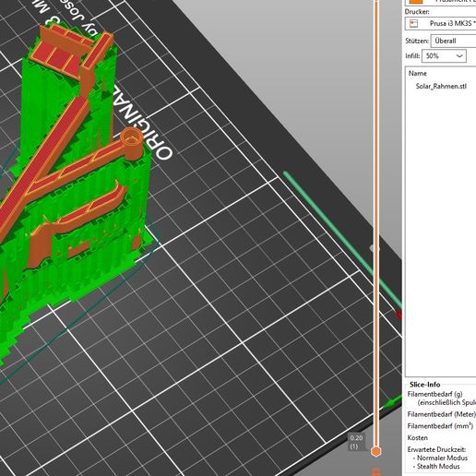Click the 0.20 (1) layer height label
Screen dimensions: 476x476
point(356,442)
